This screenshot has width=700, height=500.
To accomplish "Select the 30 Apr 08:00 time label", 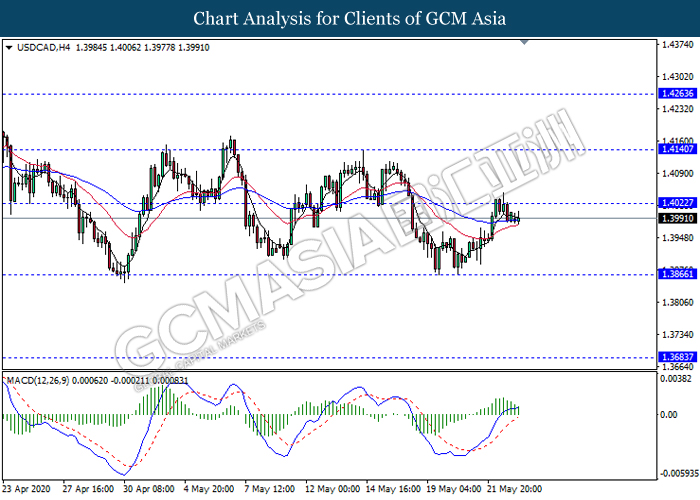I will (x=149, y=488).
